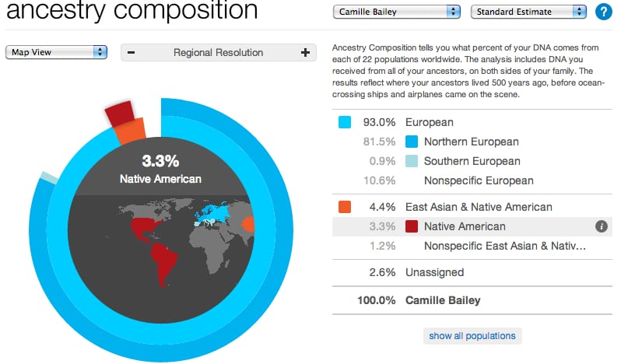Viewport: 628px width, 364px height.
Task: Open the Standard Estimate dropdown
Action: click(528, 12)
